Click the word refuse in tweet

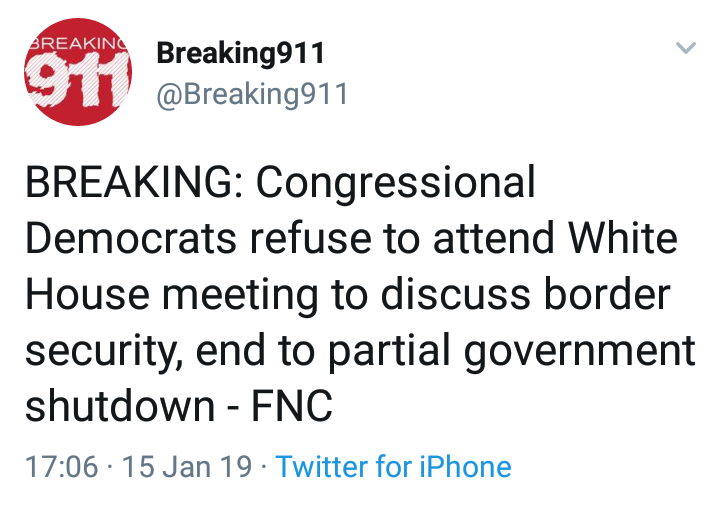click(310, 237)
